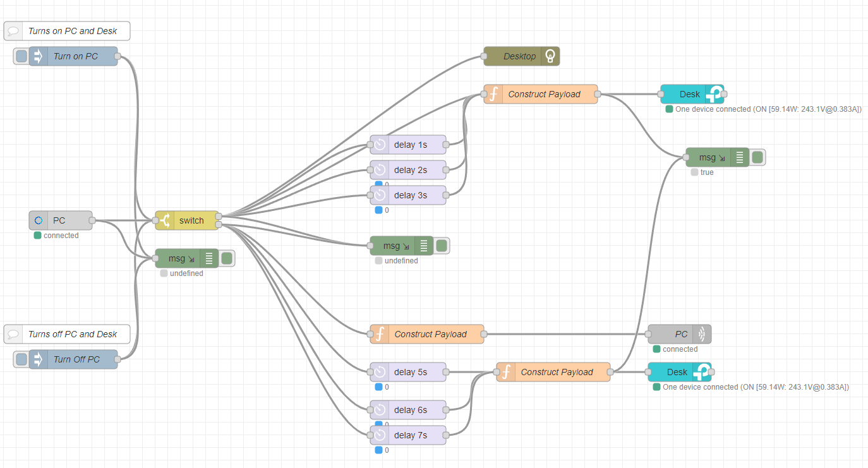Click list icon on msg debug below switch
Image resolution: width=868 pixels, height=468 pixels.
(x=209, y=258)
